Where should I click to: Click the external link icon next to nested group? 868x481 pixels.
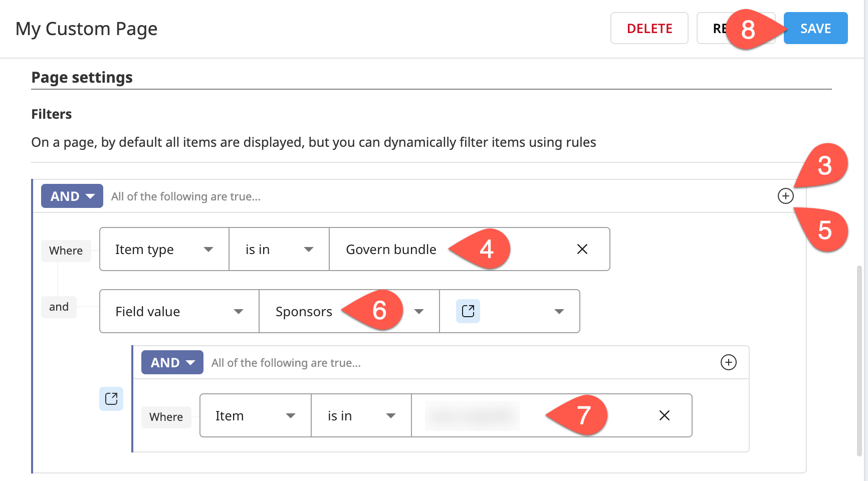111,399
